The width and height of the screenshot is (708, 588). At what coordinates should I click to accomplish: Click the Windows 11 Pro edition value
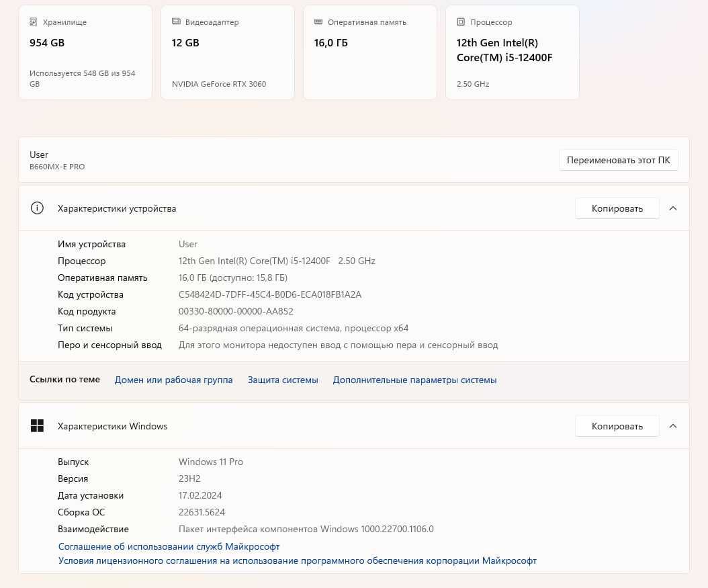click(211, 462)
